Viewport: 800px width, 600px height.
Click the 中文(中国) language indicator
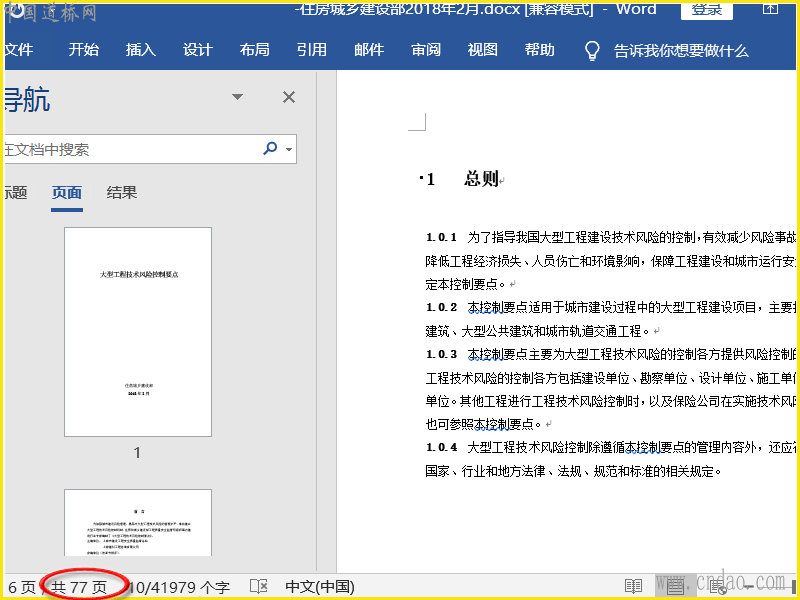coord(320,587)
